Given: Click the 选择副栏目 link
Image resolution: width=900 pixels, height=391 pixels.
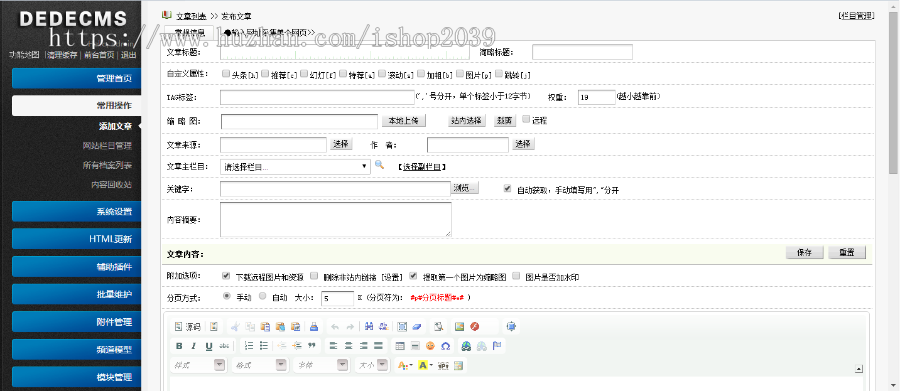Looking at the screenshot, I should click(x=422, y=167).
